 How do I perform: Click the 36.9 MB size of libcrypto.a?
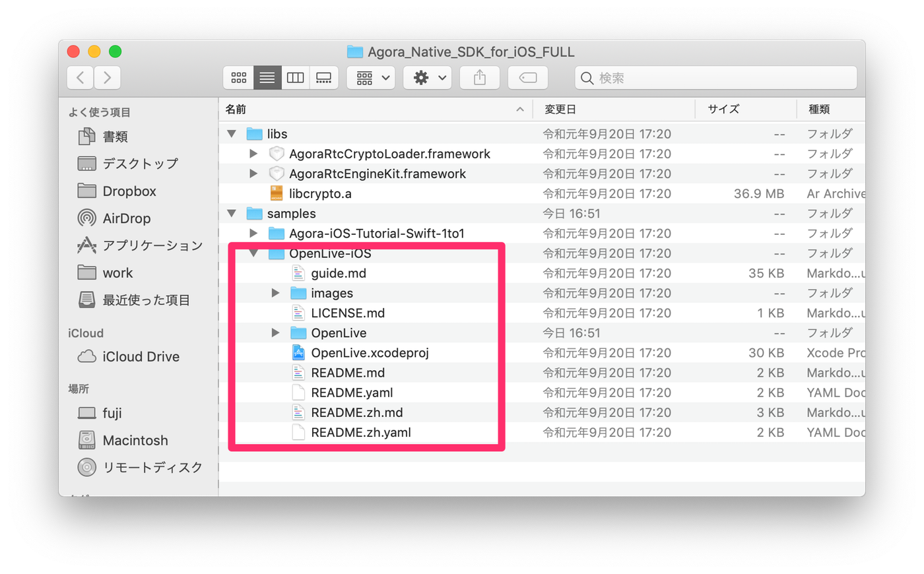pos(759,194)
